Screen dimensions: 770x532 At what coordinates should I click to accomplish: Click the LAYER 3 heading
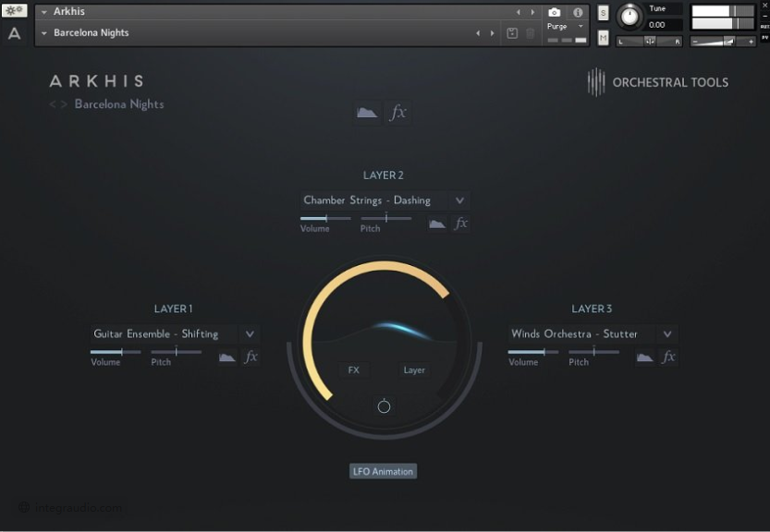(592, 308)
